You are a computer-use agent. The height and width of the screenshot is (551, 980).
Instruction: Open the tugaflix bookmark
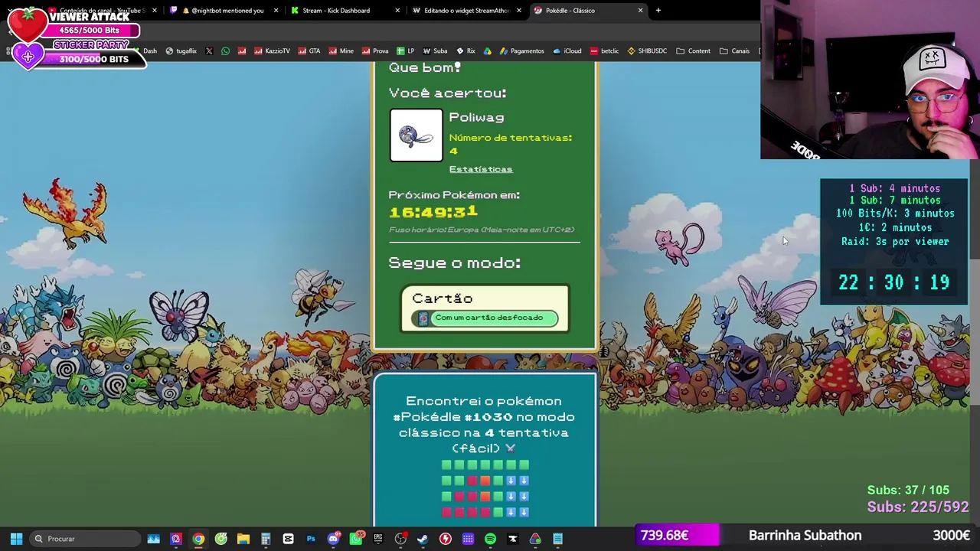click(181, 51)
